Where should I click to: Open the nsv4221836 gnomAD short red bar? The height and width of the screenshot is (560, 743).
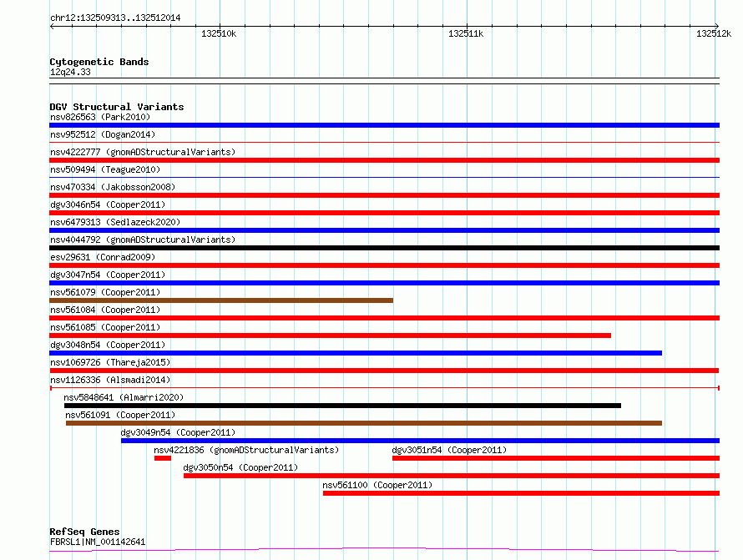pos(163,458)
